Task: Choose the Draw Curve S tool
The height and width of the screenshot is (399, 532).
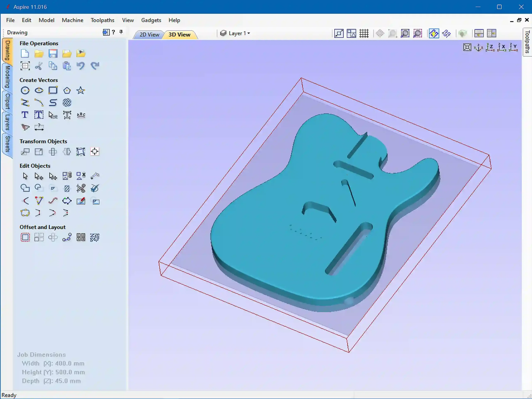Action: (53, 103)
